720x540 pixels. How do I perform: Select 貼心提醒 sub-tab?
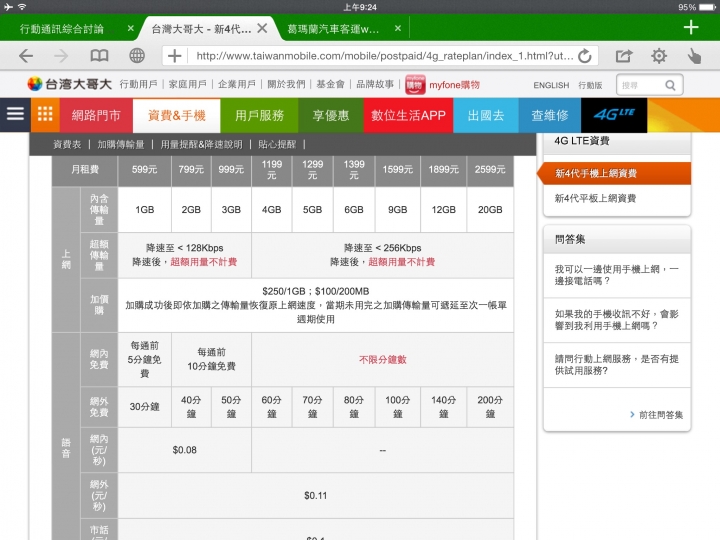(277, 145)
